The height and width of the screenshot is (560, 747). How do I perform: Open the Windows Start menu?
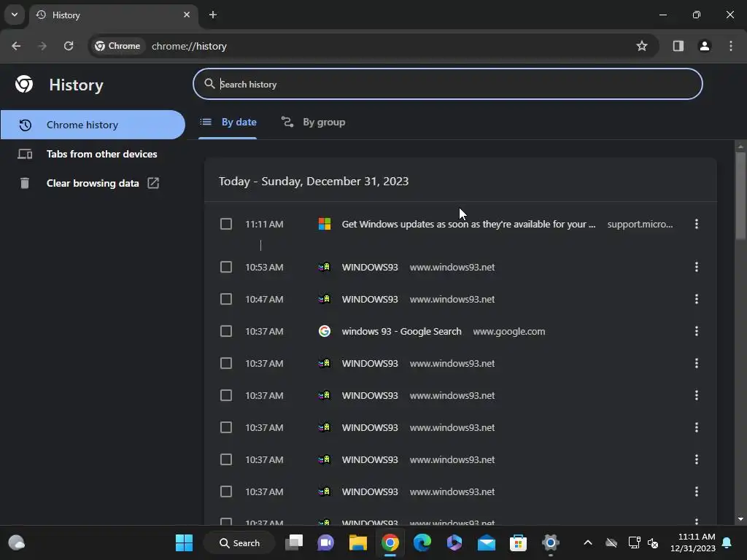[x=184, y=542]
